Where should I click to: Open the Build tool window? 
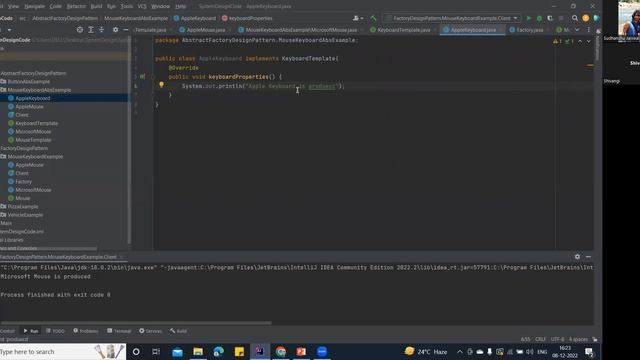tap(178, 331)
